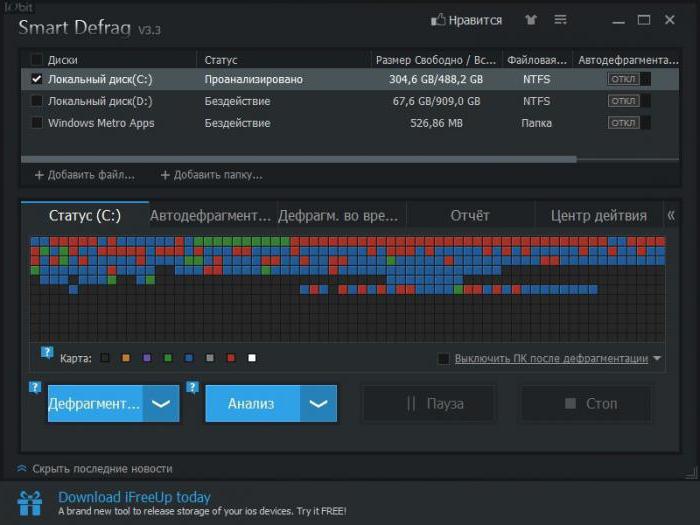Click the green legend color swatch
This screenshot has height=525, width=700.
click(168, 358)
